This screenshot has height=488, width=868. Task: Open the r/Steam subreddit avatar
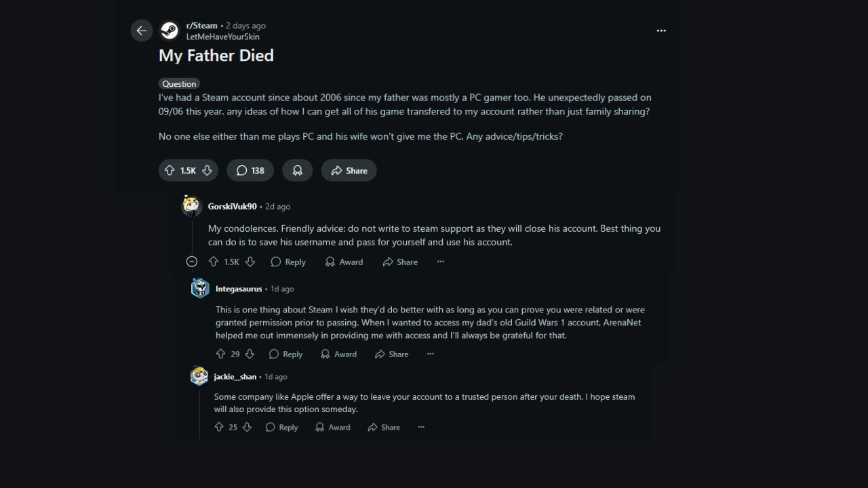tap(169, 30)
